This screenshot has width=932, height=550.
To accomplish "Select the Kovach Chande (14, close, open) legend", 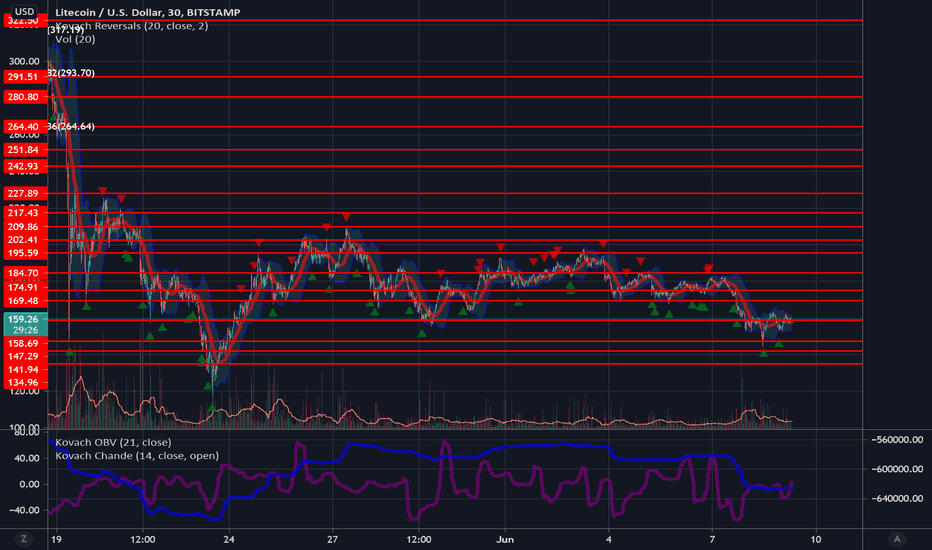I will (x=137, y=456).
